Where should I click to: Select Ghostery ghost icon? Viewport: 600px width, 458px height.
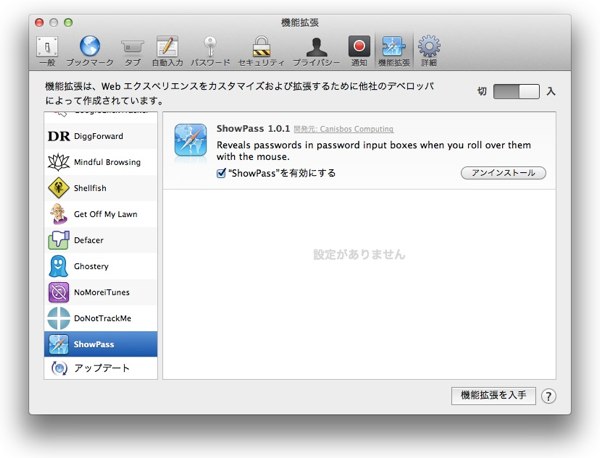tap(59, 266)
